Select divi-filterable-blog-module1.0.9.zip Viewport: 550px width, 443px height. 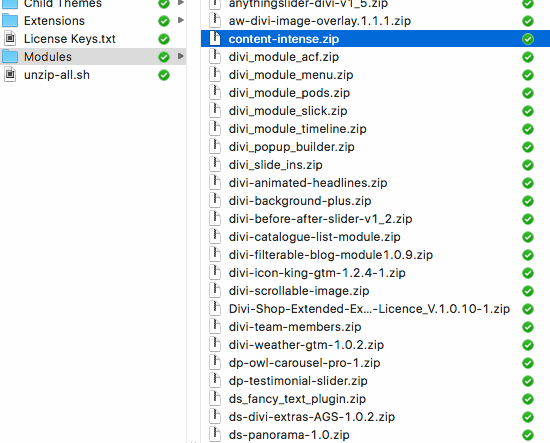(331, 255)
